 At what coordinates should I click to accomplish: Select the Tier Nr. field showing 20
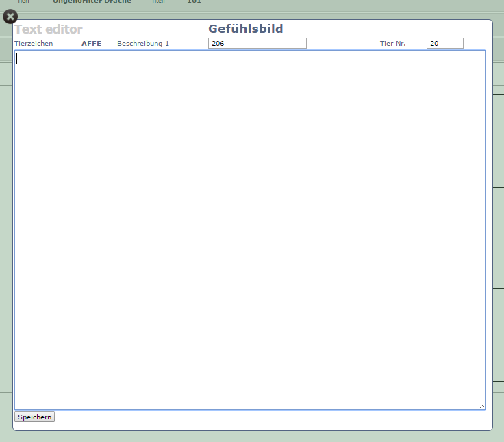[444, 43]
